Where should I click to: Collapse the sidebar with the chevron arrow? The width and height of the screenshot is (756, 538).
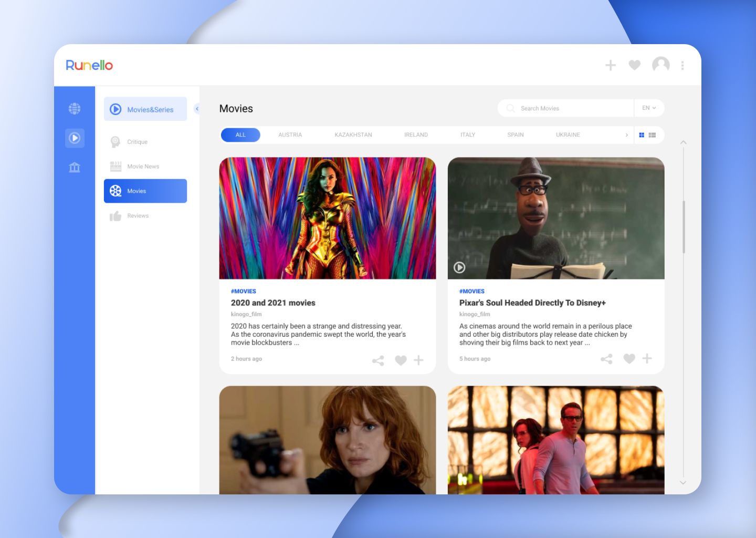pos(197,109)
